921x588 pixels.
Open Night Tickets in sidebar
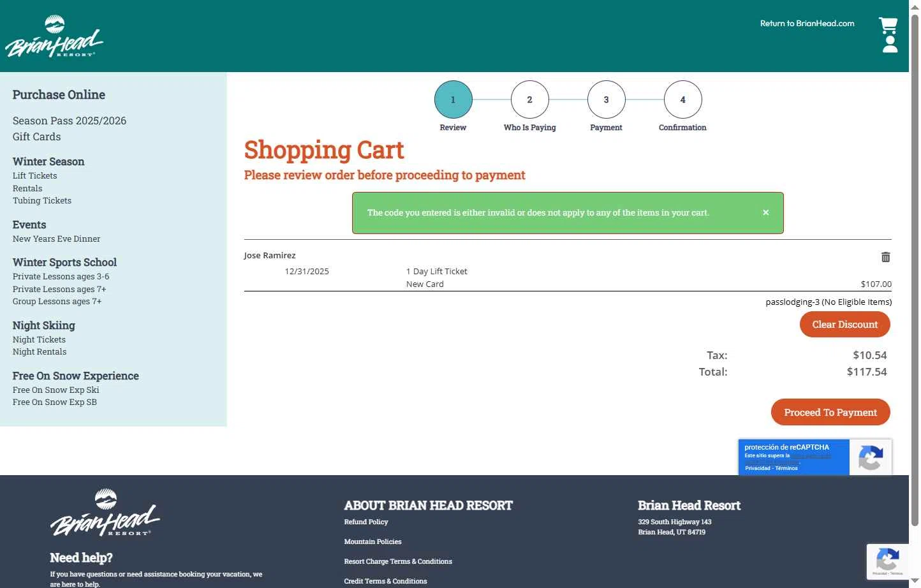pyautogui.click(x=40, y=339)
